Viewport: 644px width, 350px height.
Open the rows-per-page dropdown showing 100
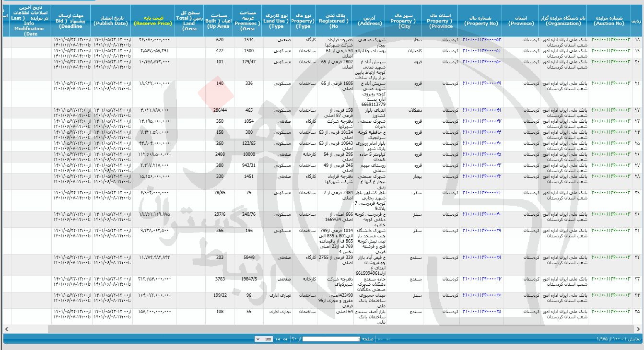263,339
